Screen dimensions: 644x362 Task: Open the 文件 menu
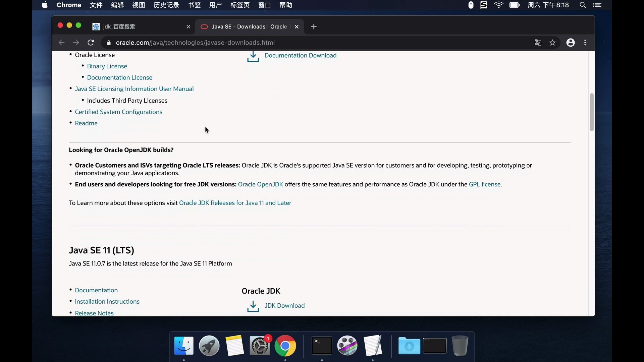[x=96, y=5]
